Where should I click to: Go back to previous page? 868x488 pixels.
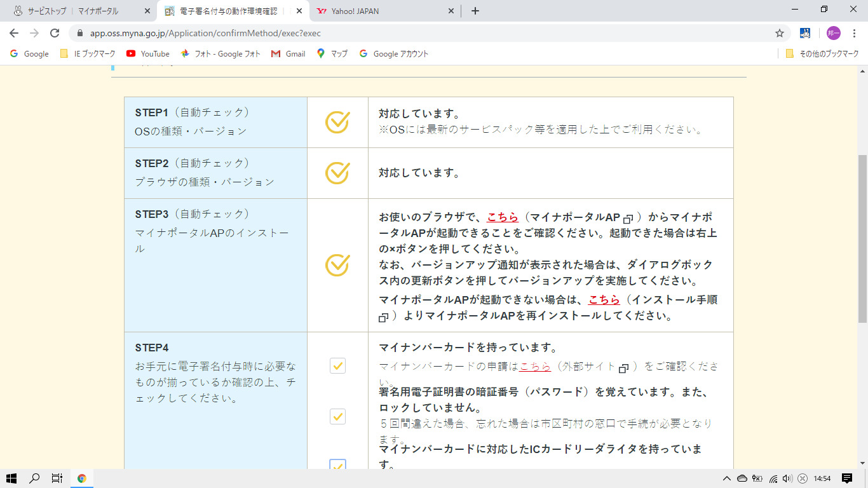[14, 33]
